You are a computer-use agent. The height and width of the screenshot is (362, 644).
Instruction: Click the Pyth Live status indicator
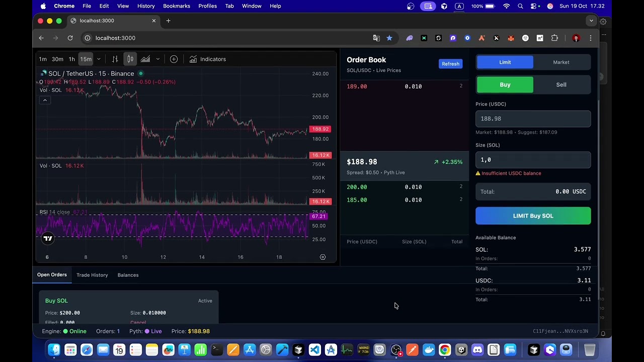pyautogui.click(x=145, y=331)
